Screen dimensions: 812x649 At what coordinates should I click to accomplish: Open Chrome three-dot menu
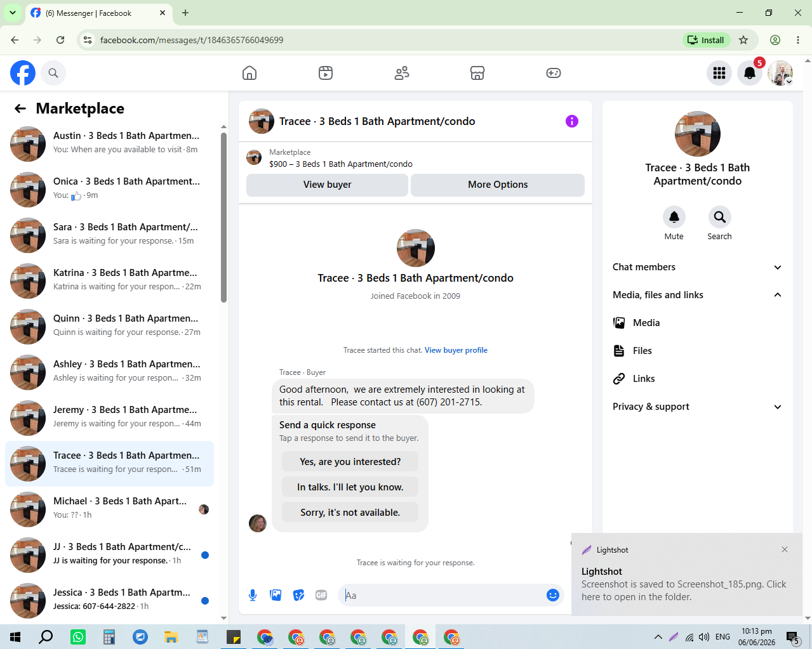(798, 40)
